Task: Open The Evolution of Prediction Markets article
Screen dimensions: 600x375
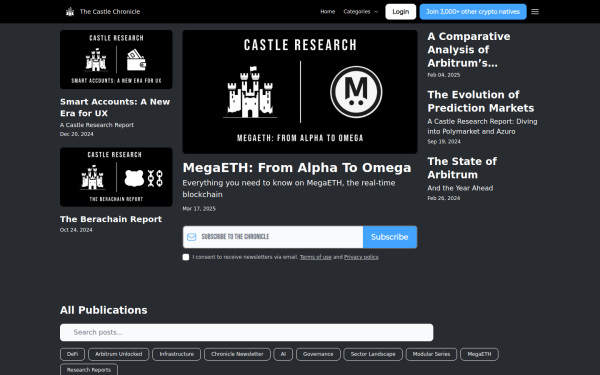Action: [x=481, y=101]
